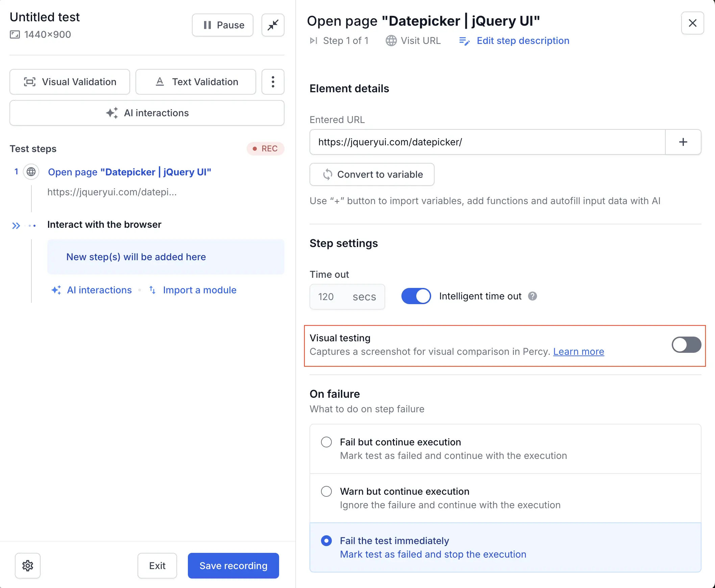Click Save recording button
This screenshot has height=588, width=715.
point(233,565)
